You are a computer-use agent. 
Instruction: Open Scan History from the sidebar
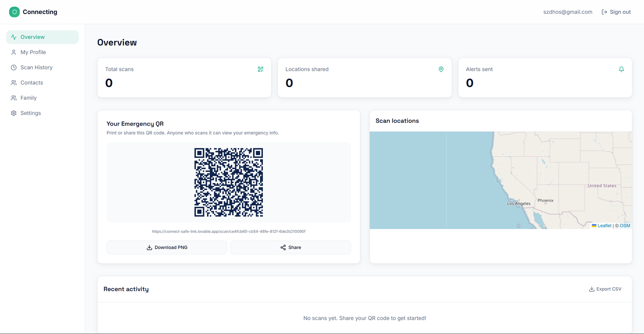pyautogui.click(x=36, y=68)
